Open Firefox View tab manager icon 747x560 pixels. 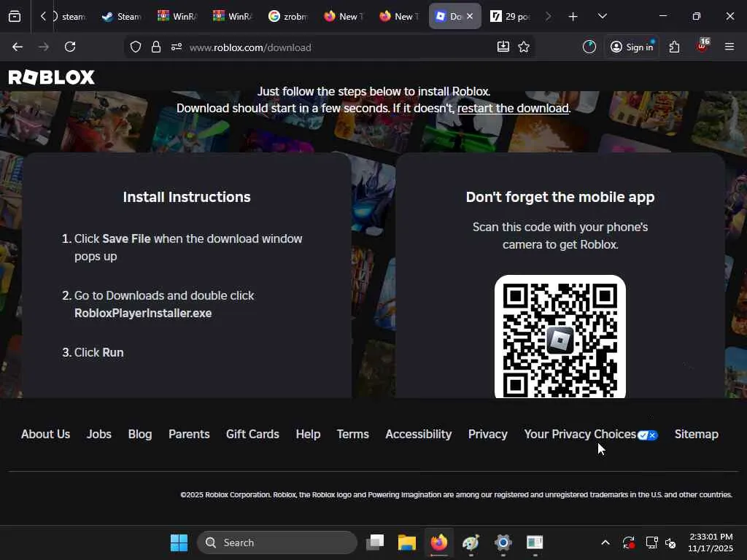[15, 17]
